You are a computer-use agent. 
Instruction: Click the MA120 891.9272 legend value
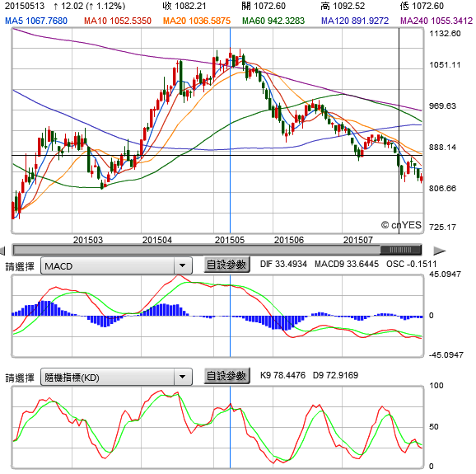(x=355, y=21)
